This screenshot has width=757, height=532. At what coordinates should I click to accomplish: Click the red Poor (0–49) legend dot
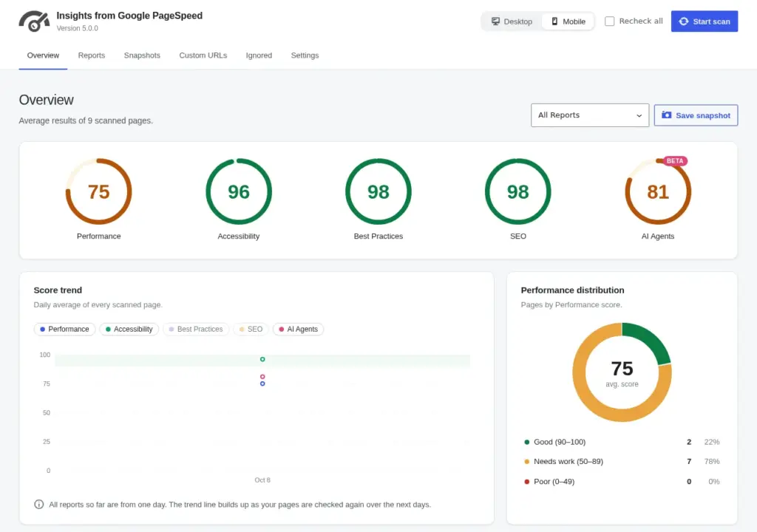pyautogui.click(x=526, y=482)
